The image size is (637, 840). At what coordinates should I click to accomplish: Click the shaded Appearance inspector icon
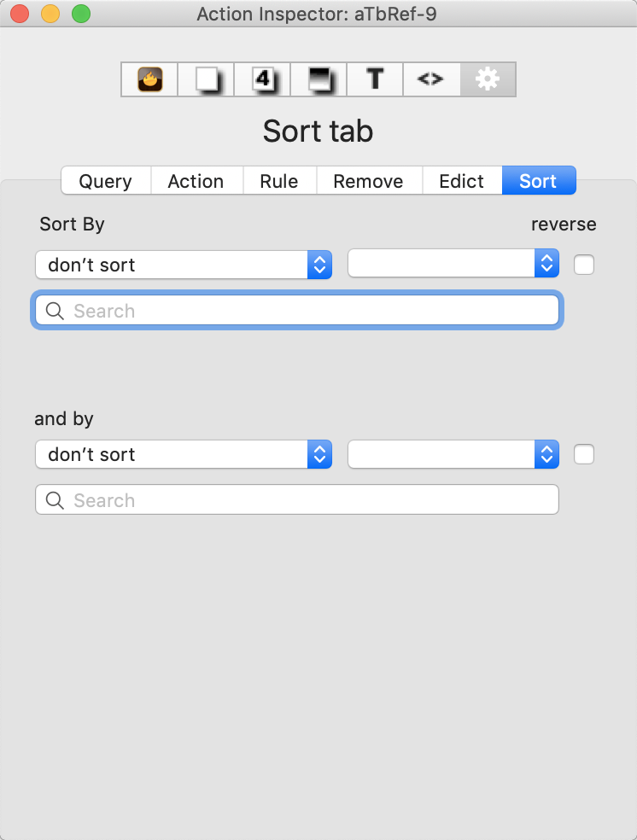(x=318, y=79)
